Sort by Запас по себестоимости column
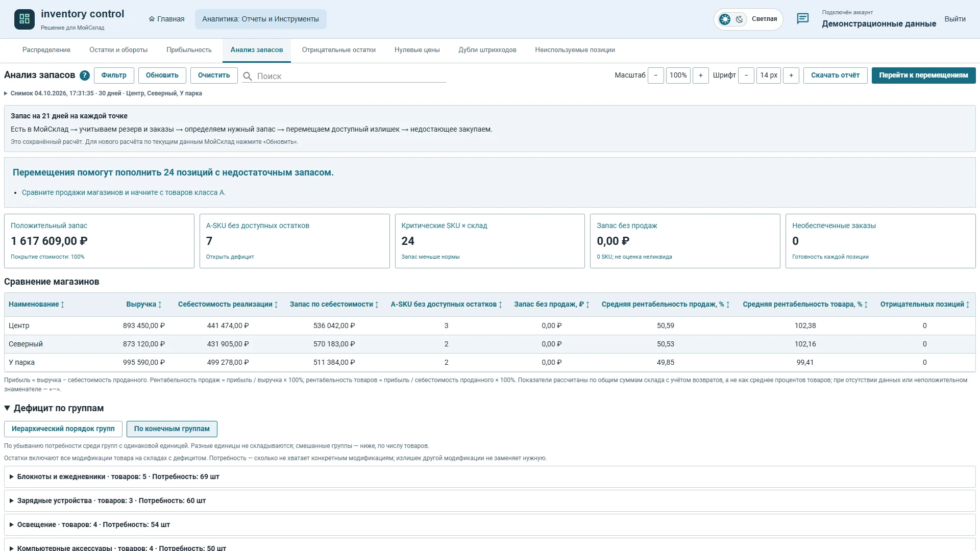980x551 pixels. click(334, 305)
